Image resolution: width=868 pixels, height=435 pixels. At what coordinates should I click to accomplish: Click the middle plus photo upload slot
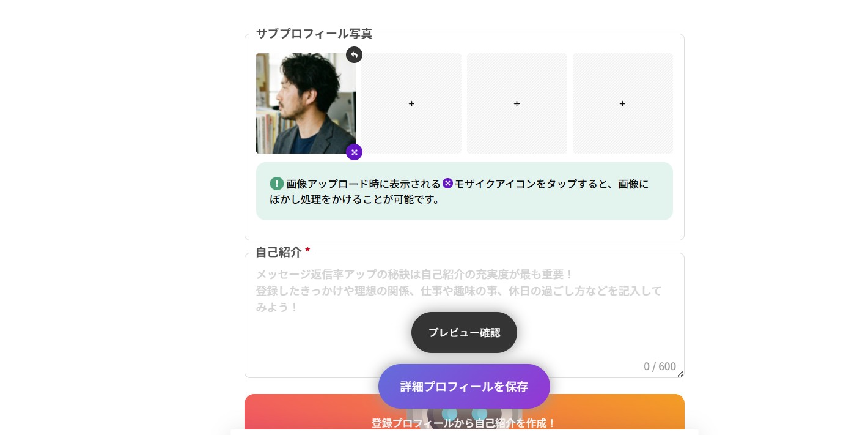[517, 103]
